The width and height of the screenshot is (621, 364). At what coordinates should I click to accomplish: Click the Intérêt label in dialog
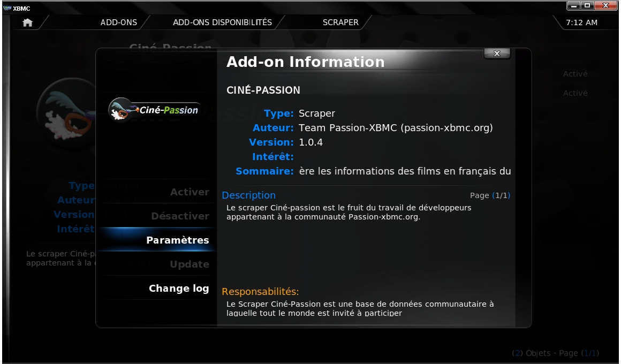tap(273, 157)
